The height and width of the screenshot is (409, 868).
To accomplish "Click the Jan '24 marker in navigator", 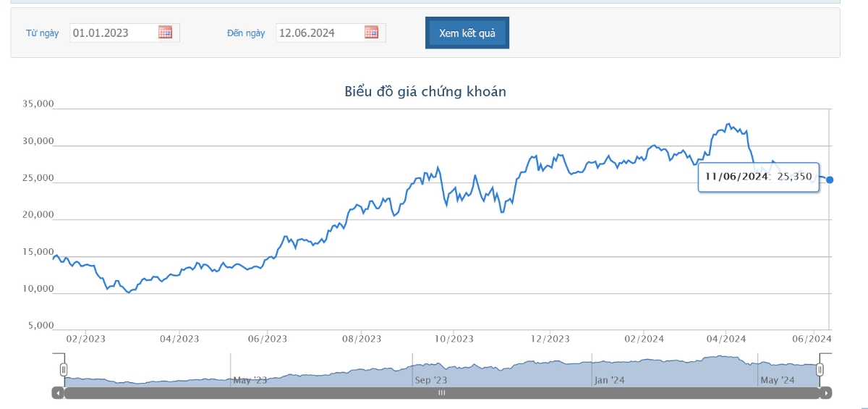I will point(610,380).
